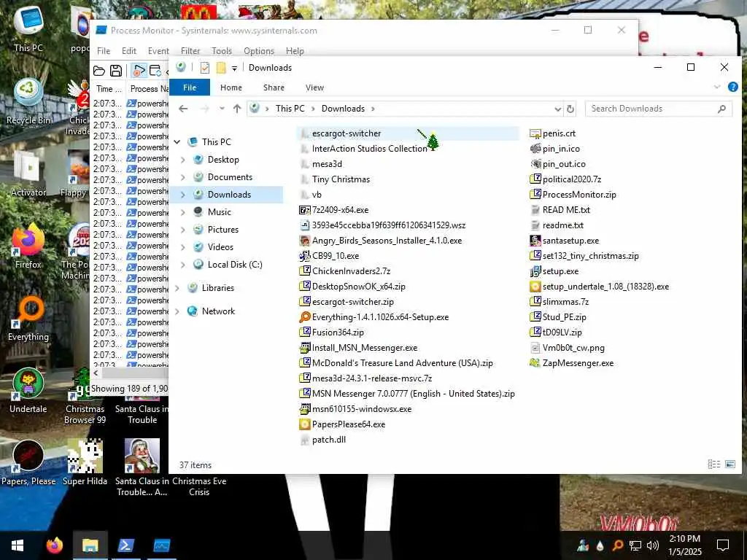Select Angry_Birds_Seasons_Installer_4.1.0.exe
Screen dimensions: 747x560
(387, 241)
